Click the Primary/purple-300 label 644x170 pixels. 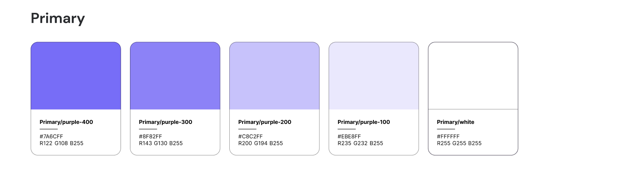(166, 122)
